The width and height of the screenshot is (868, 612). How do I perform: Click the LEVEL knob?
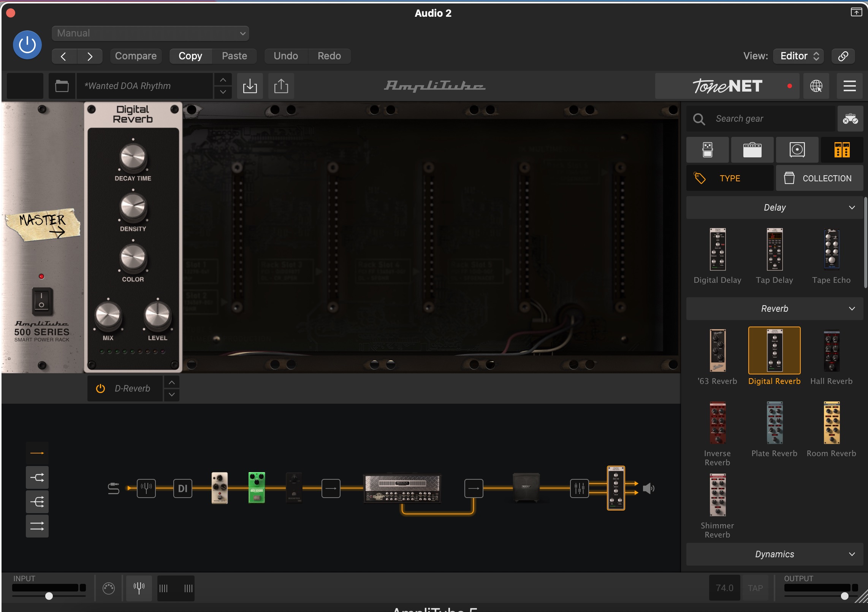point(157,316)
